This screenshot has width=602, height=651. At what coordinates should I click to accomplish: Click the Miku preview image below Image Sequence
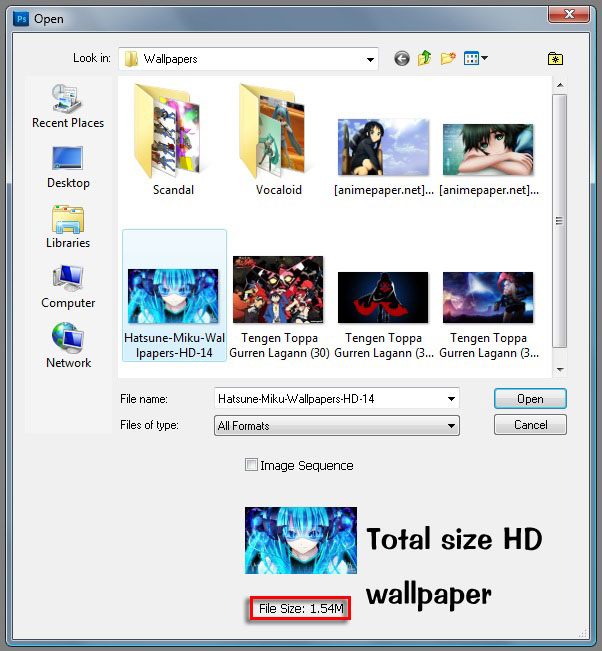301,540
